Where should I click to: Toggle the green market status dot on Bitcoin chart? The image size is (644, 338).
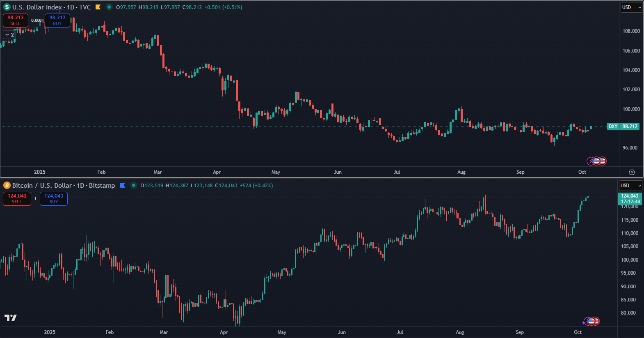pyautogui.click(x=133, y=186)
